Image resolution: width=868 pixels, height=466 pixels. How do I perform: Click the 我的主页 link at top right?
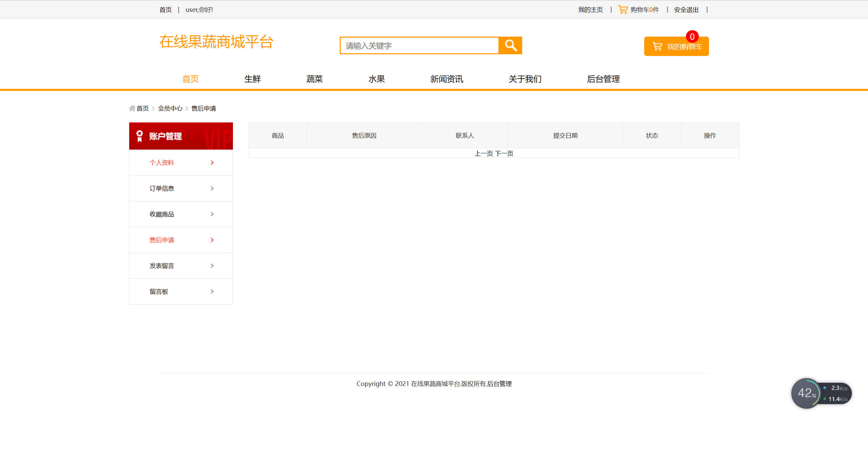click(590, 9)
